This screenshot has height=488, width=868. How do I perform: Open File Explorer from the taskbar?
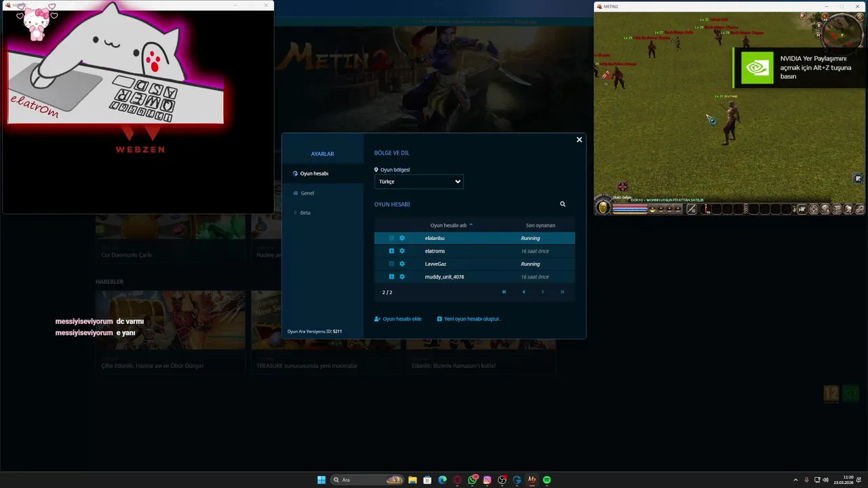pyautogui.click(x=413, y=480)
